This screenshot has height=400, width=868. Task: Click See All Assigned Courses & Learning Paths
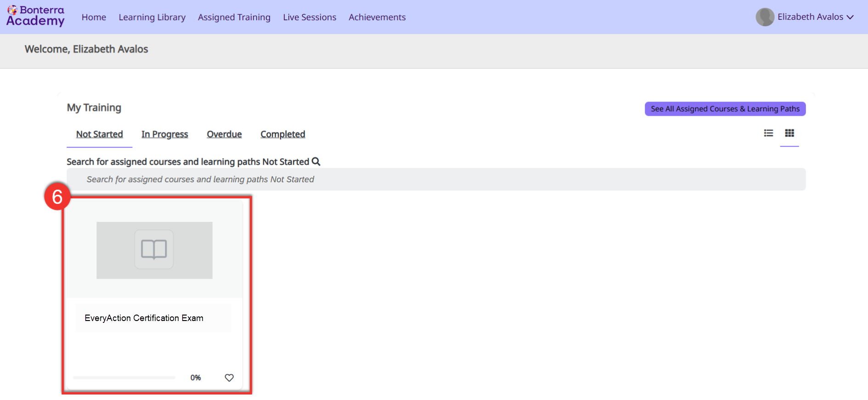[725, 109]
